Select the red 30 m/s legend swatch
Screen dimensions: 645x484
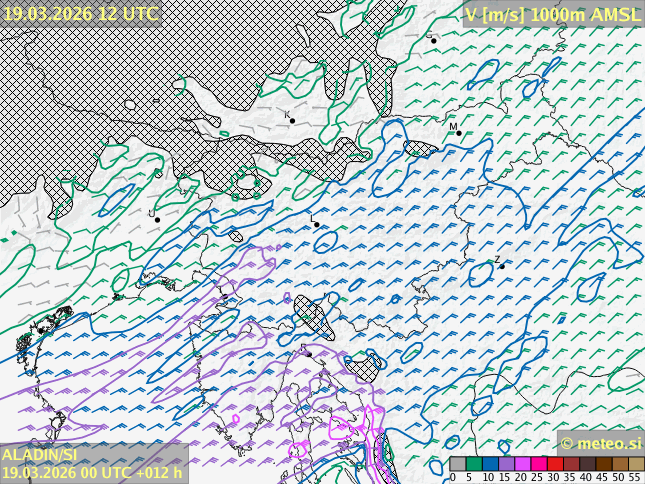555,464
